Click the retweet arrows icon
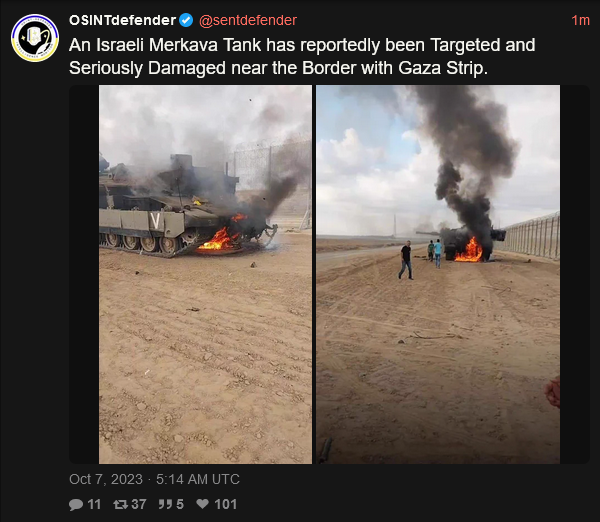Image resolution: width=600 pixels, height=522 pixels. pos(121,504)
